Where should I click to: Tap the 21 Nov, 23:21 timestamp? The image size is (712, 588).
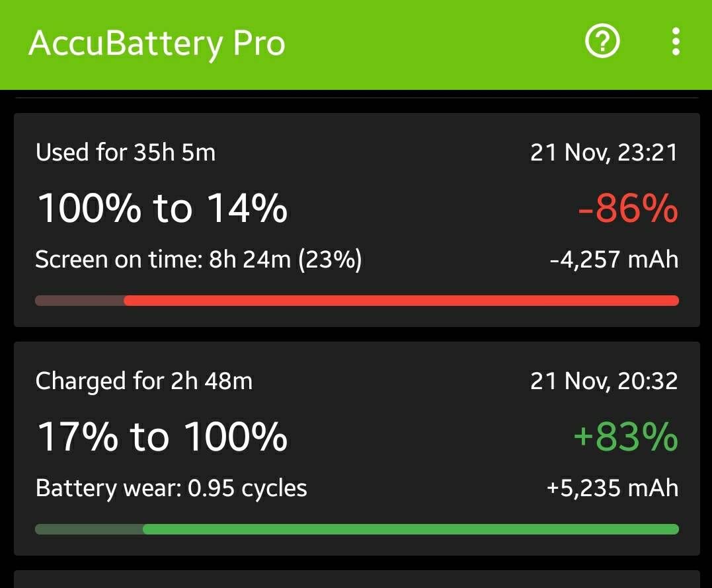[604, 152]
